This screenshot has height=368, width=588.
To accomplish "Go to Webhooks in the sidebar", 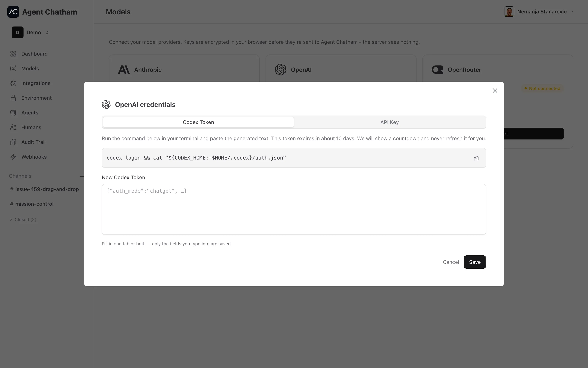I will (34, 157).
